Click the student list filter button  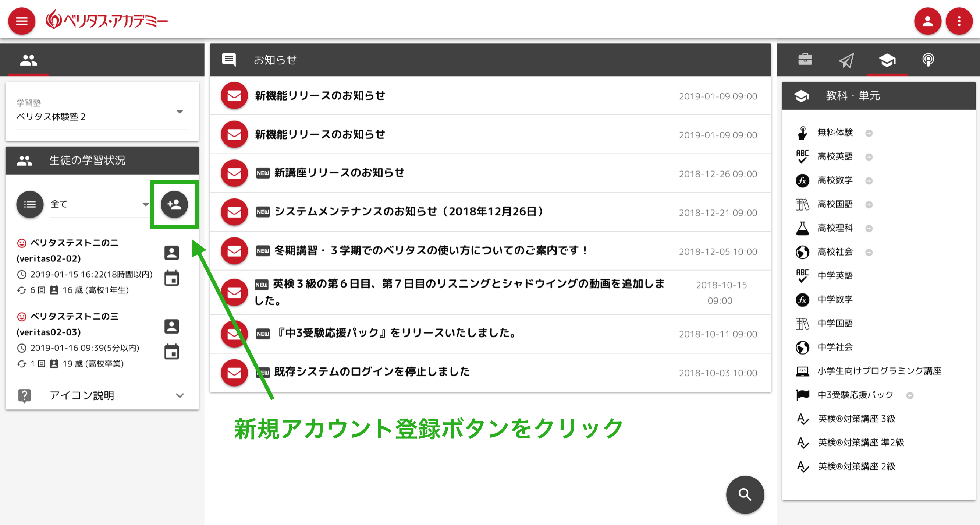(x=30, y=204)
